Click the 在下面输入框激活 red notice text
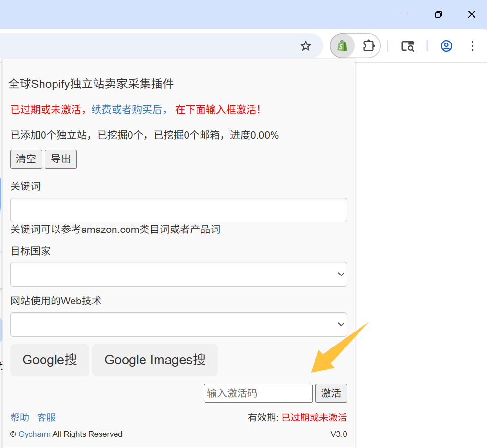Image resolution: width=487 pixels, height=448 pixels. tap(218, 109)
